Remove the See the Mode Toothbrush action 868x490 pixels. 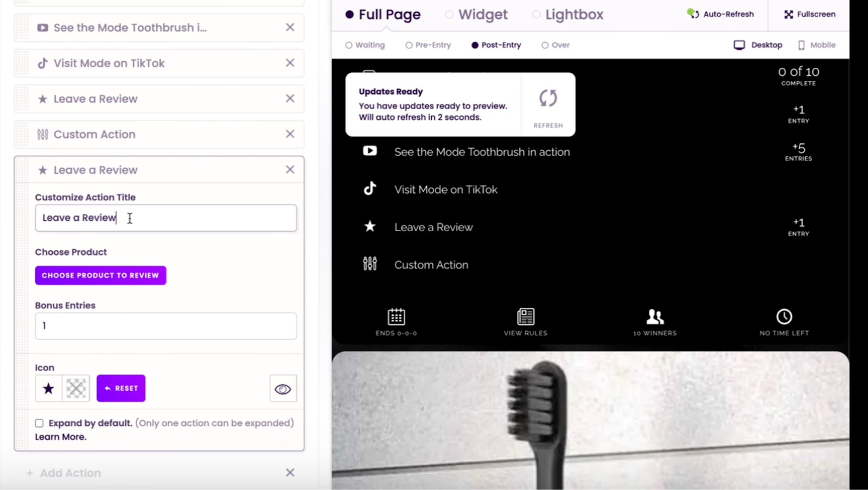click(290, 27)
